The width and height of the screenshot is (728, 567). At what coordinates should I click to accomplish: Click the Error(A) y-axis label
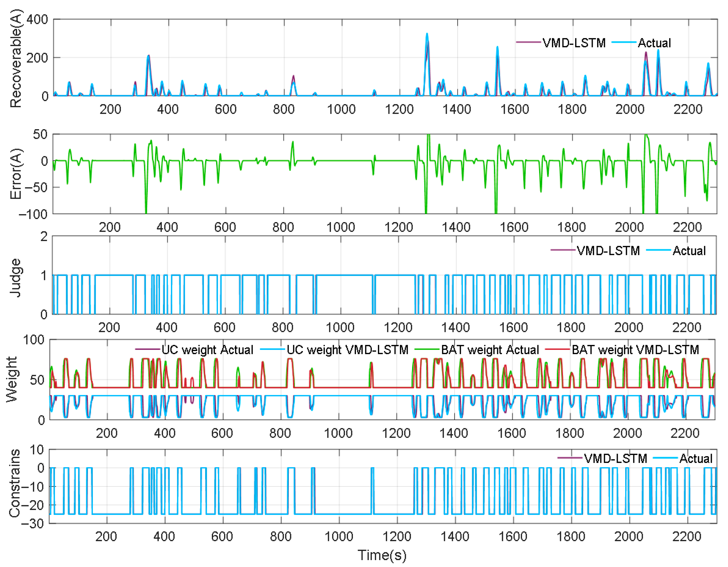point(16,174)
